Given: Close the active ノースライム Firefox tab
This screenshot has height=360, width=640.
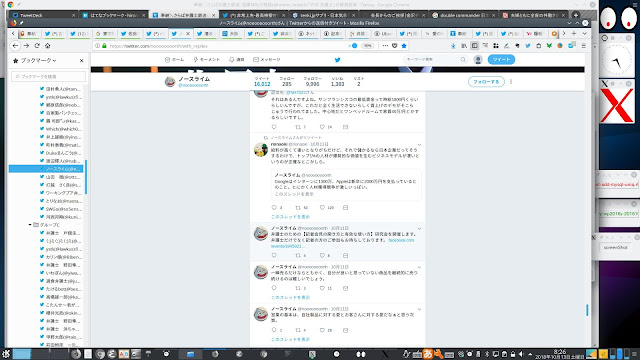Looking at the screenshot, I should click(188, 34).
